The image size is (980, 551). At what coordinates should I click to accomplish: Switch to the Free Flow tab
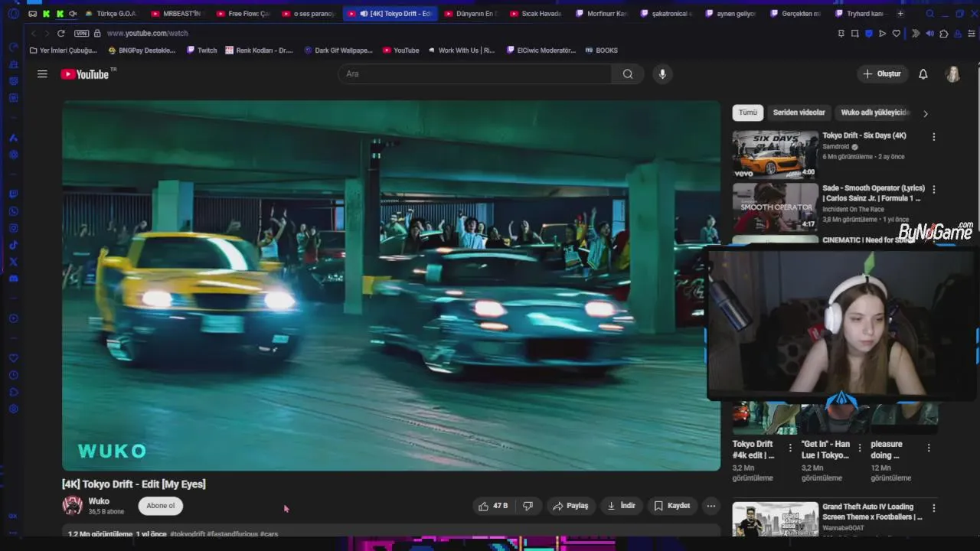click(x=243, y=14)
